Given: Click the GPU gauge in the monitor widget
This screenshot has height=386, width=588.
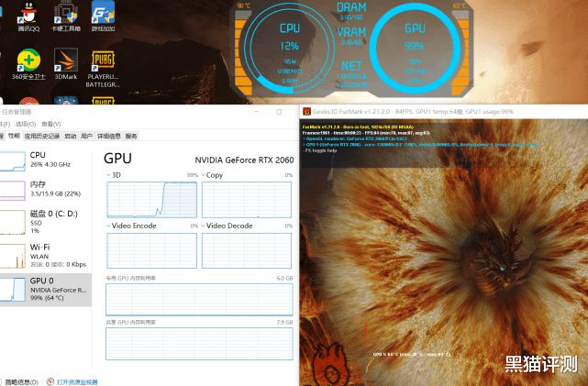Looking at the screenshot, I should tap(415, 49).
